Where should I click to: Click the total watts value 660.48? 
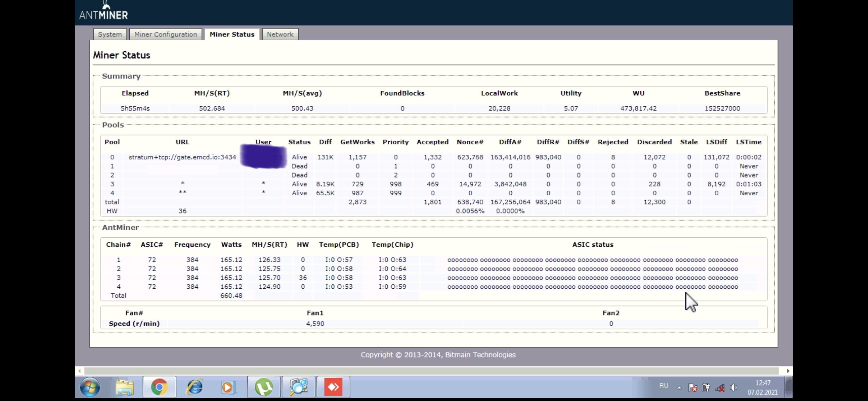231,295
